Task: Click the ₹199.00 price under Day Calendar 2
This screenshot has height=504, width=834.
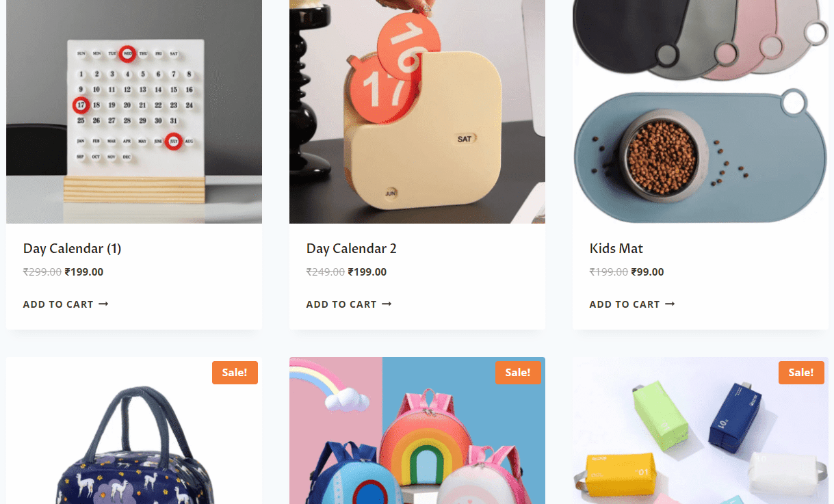Action: pyautogui.click(x=367, y=272)
